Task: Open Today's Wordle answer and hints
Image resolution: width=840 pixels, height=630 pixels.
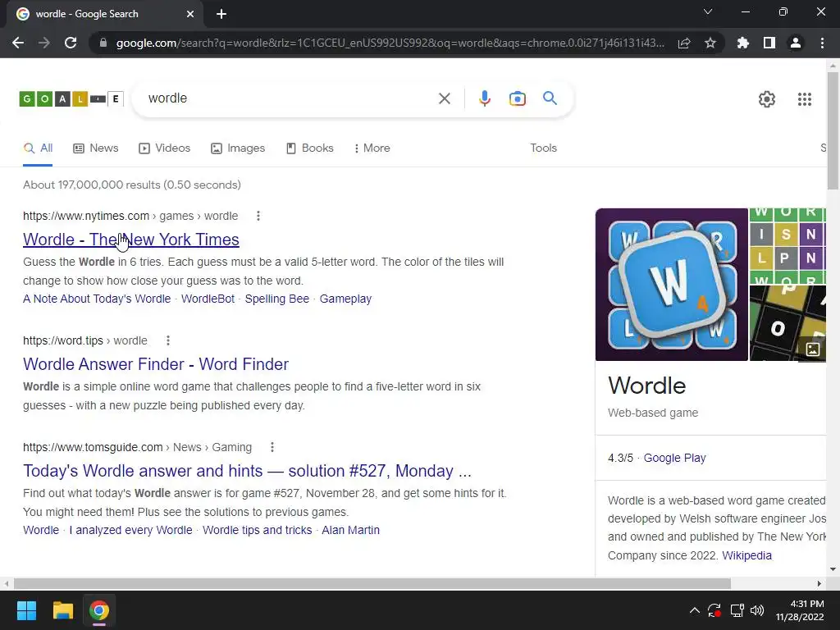Action: [x=247, y=471]
